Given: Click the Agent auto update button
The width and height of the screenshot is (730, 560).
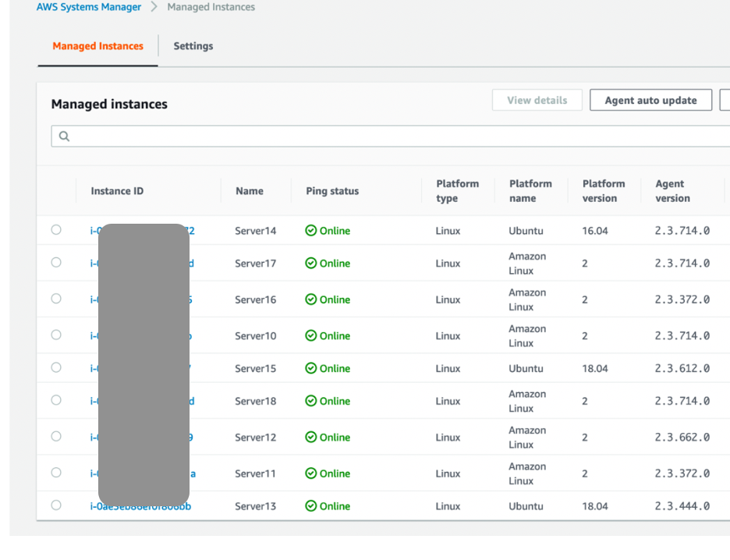Looking at the screenshot, I should [650, 100].
